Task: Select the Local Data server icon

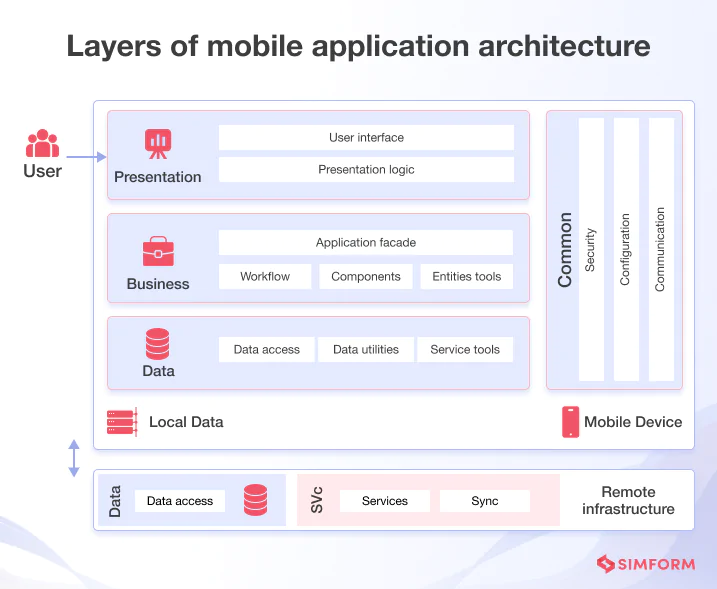Action: (x=121, y=422)
